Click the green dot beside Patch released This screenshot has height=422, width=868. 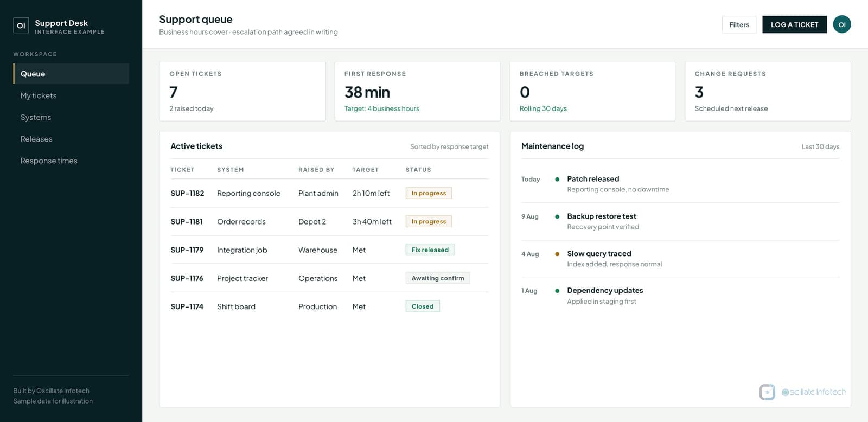[557, 179]
